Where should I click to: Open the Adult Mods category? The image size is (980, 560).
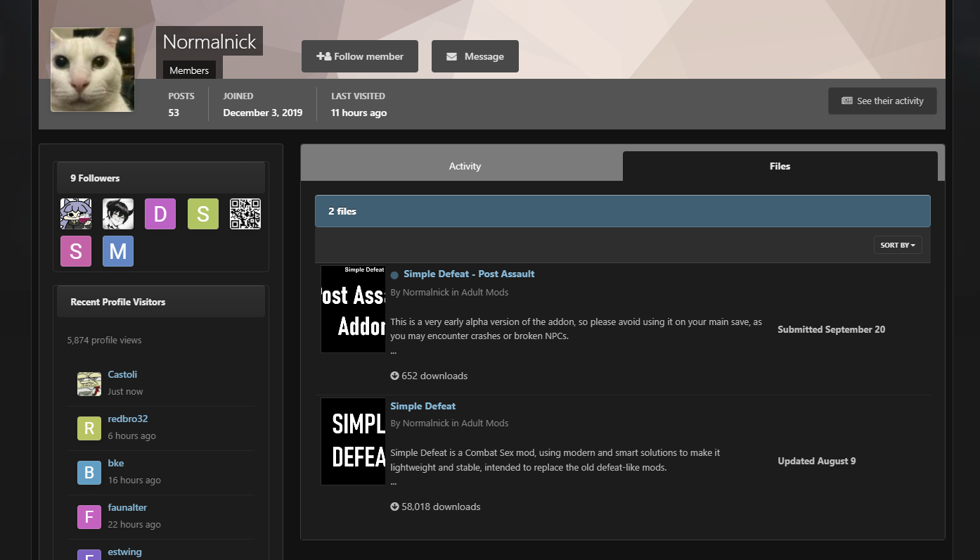coord(490,292)
